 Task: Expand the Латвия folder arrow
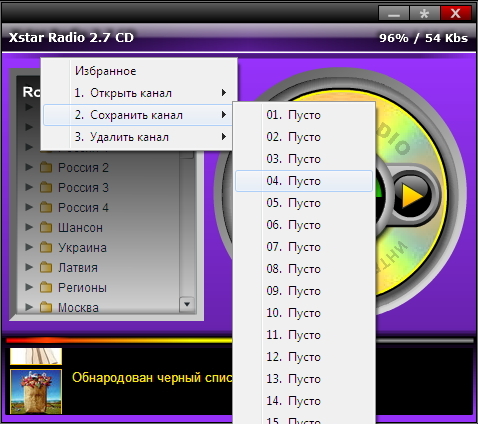pos(29,267)
